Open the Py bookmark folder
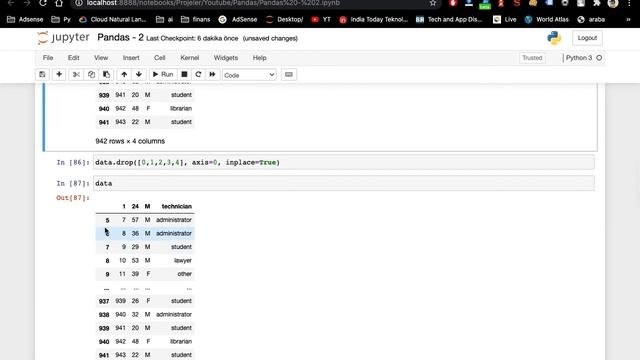 tap(61, 20)
